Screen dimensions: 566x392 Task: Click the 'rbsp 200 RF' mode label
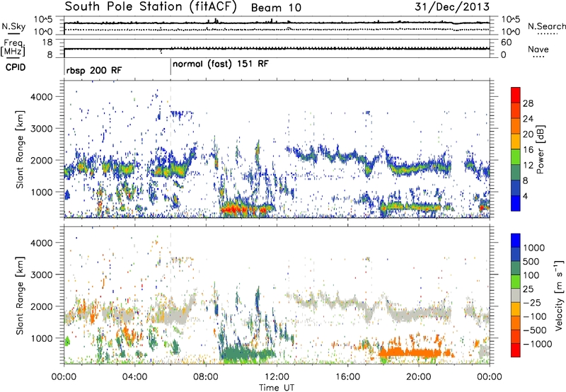[94, 70]
